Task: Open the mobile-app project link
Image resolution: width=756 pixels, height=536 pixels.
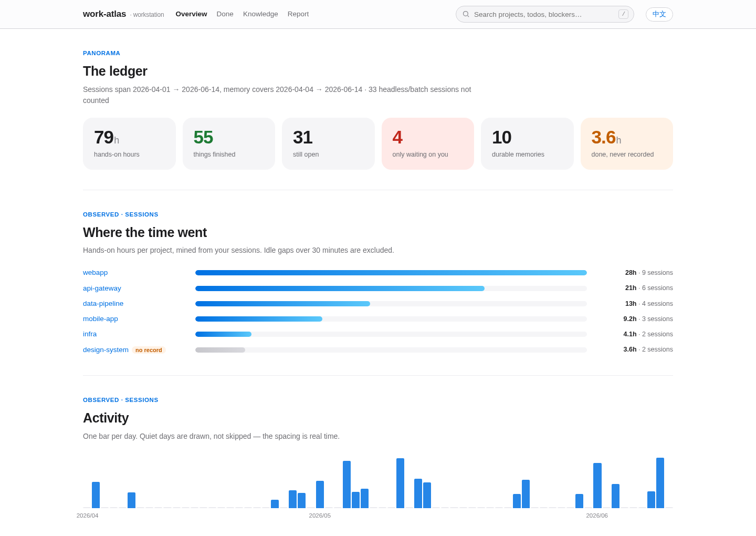Action: coord(100,319)
